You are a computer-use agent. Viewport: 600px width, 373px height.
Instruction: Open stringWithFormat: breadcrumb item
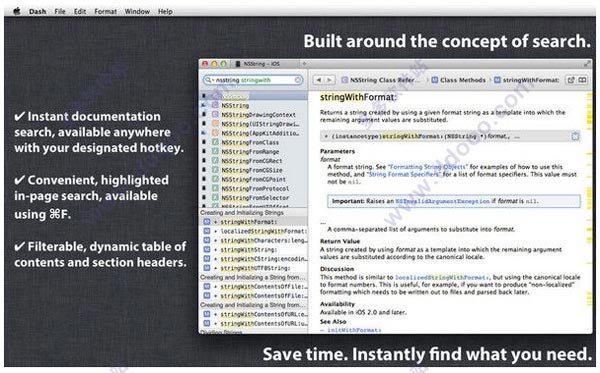(x=527, y=80)
